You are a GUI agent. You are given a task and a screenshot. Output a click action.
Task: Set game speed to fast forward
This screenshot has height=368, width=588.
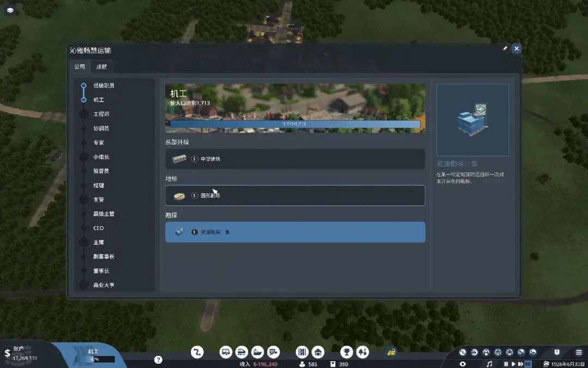point(520,364)
